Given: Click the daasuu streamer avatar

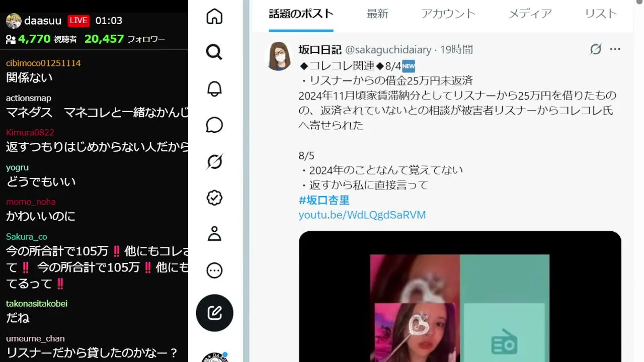Looking at the screenshot, I should click(x=14, y=21).
